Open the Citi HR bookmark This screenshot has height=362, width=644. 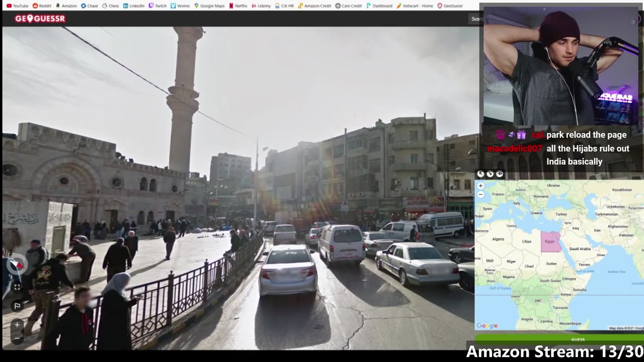point(284,6)
